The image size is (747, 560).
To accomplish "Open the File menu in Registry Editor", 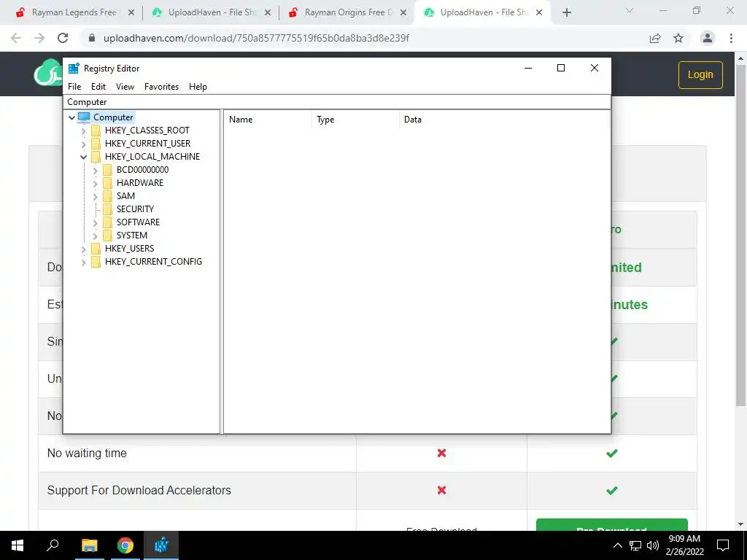I will tap(74, 87).
